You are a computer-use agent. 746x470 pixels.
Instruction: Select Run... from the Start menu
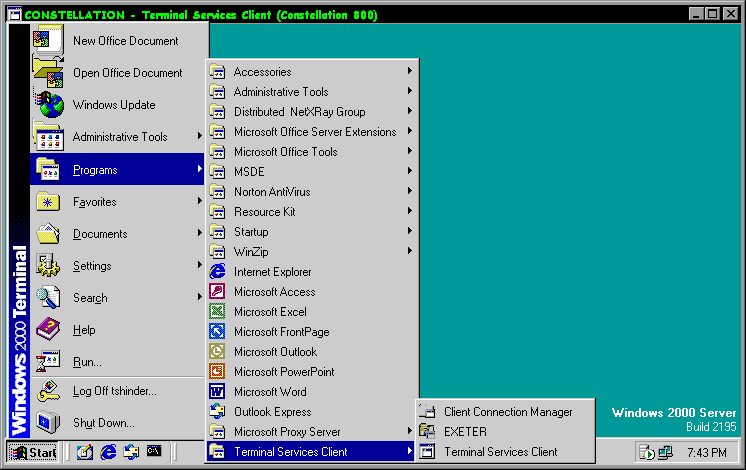pyautogui.click(x=87, y=362)
